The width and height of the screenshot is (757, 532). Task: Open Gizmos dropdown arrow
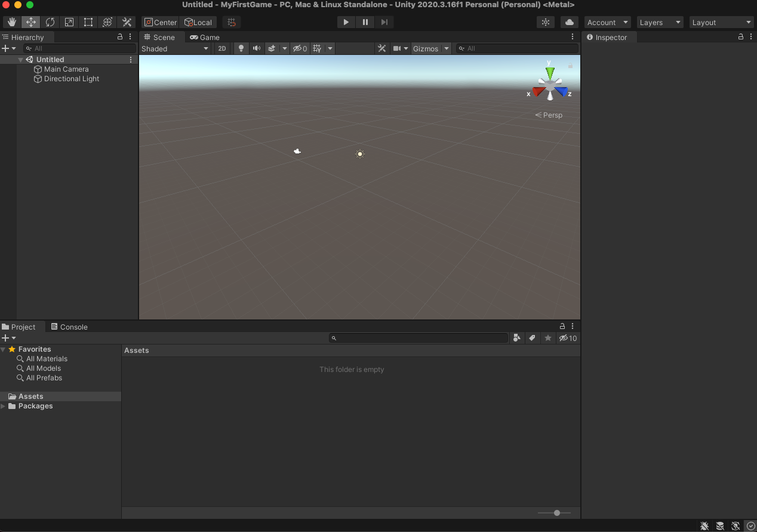pos(447,48)
